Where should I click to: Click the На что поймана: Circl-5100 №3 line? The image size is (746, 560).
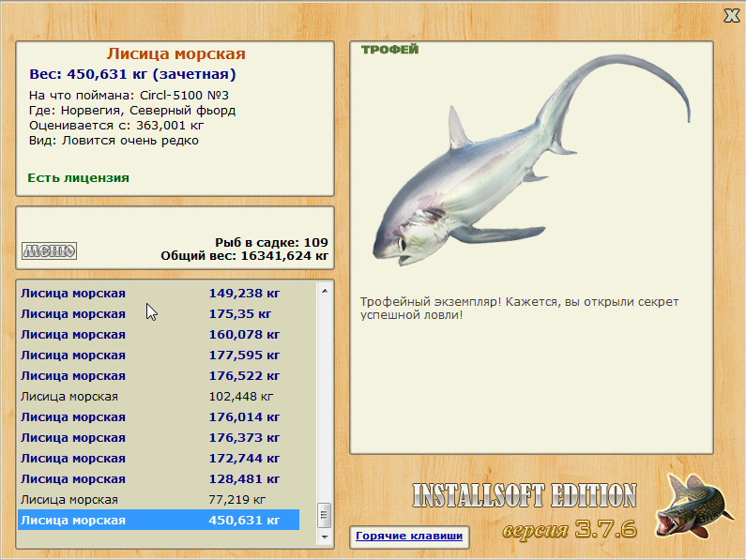(129, 95)
